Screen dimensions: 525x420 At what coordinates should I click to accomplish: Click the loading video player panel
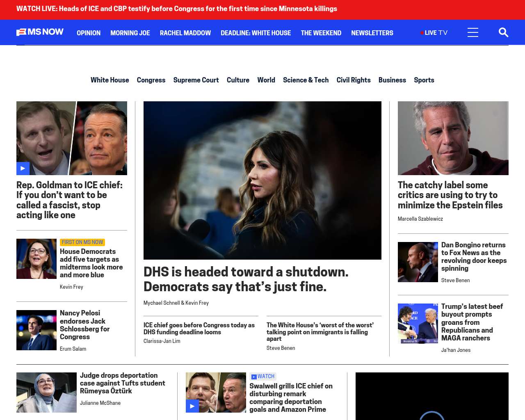pos(432,396)
